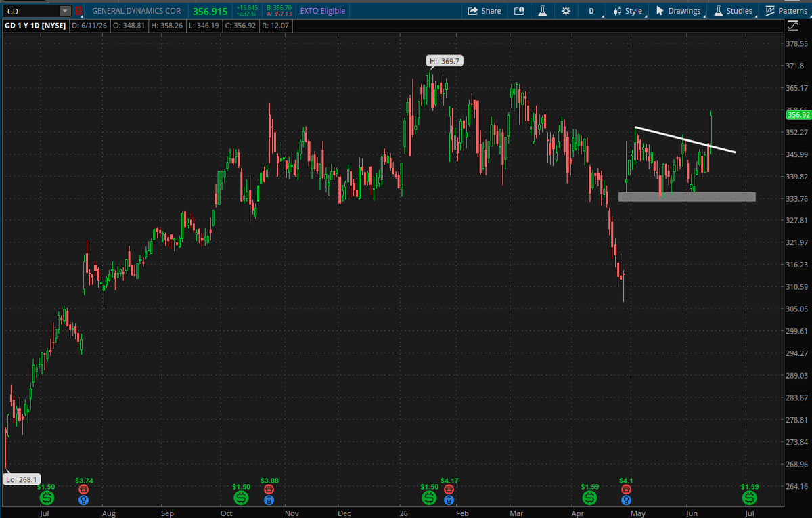Click blue lightbulb icon under $4.17
Screen dimensions: 812x518
(449, 501)
